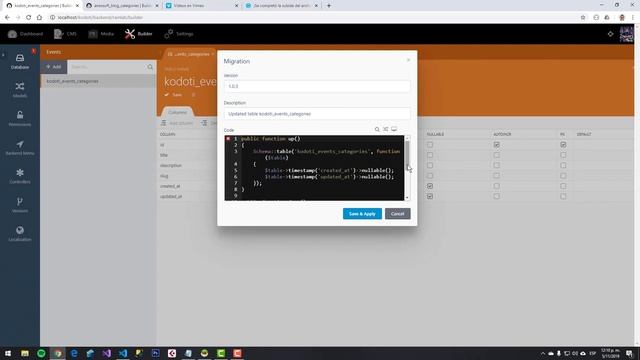Screen dimensions: 640x360
Task: Click the table search magnifier icon
Action: tap(150, 67)
